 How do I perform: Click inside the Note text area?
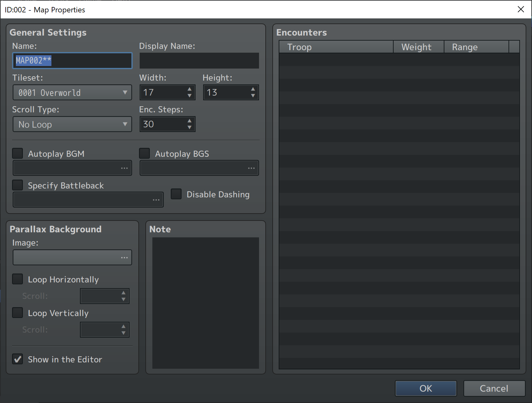click(x=206, y=303)
